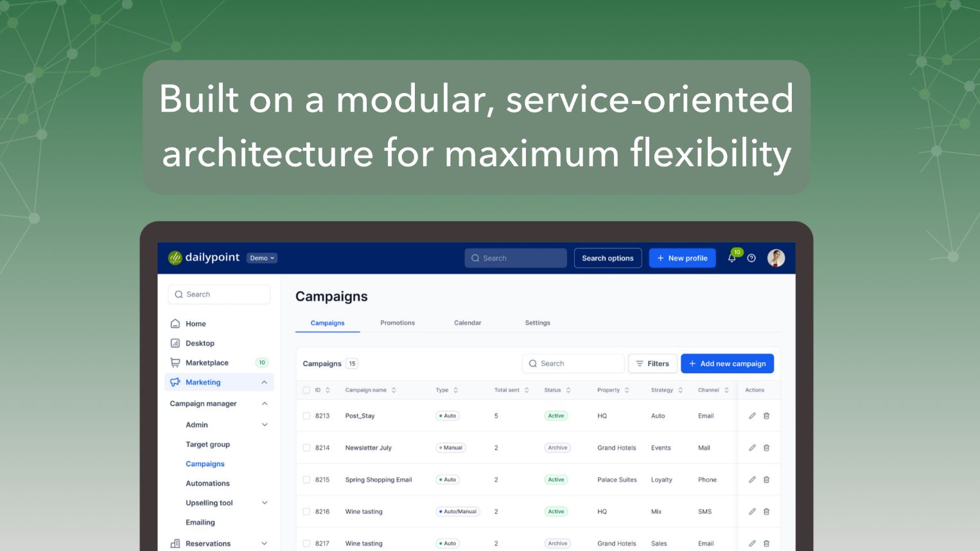Open the Filters button
The width and height of the screenshot is (980, 551).
tap(652, 363)
